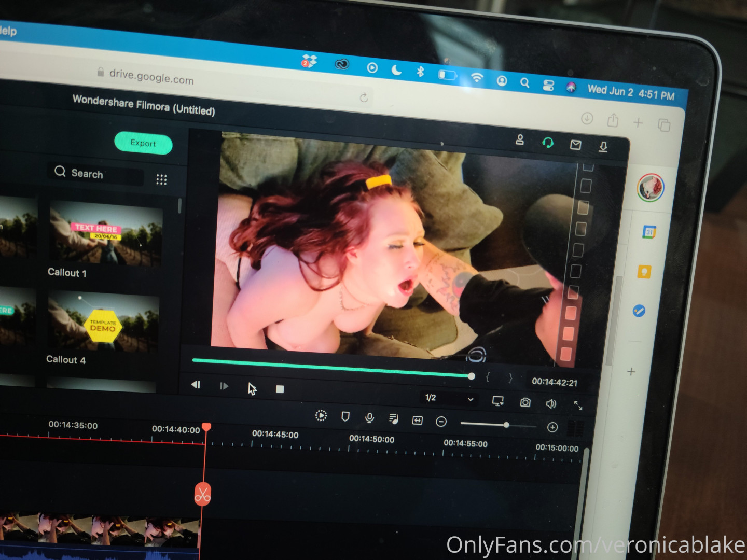747x560 pixels.
Task: Click the green Export button
Action: pyautogui.click(x=143, y=143)
